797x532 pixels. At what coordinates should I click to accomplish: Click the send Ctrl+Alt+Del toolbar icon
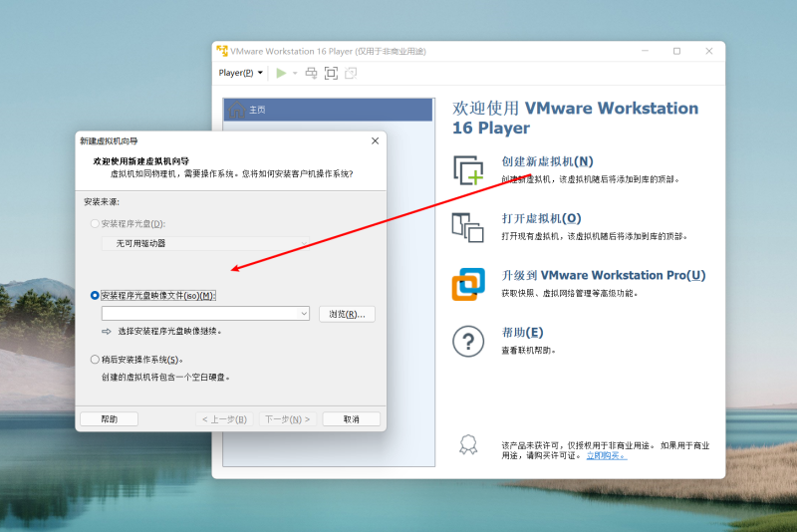pos(311,73)
